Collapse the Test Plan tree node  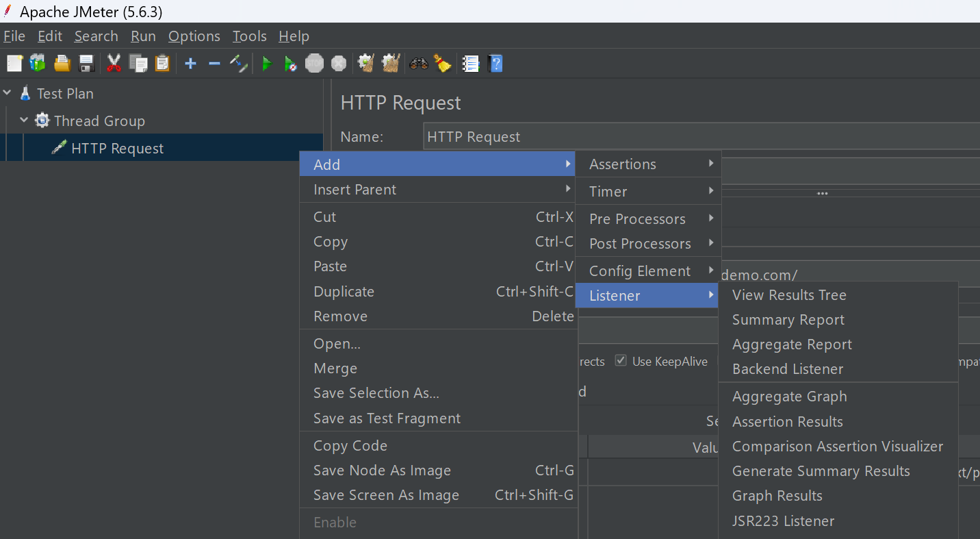click(8, 93)
